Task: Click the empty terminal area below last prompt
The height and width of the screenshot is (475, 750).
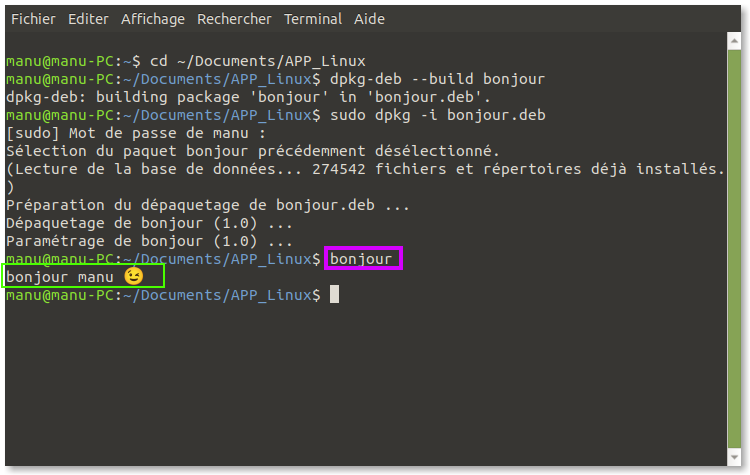Action: click(366, 383)
